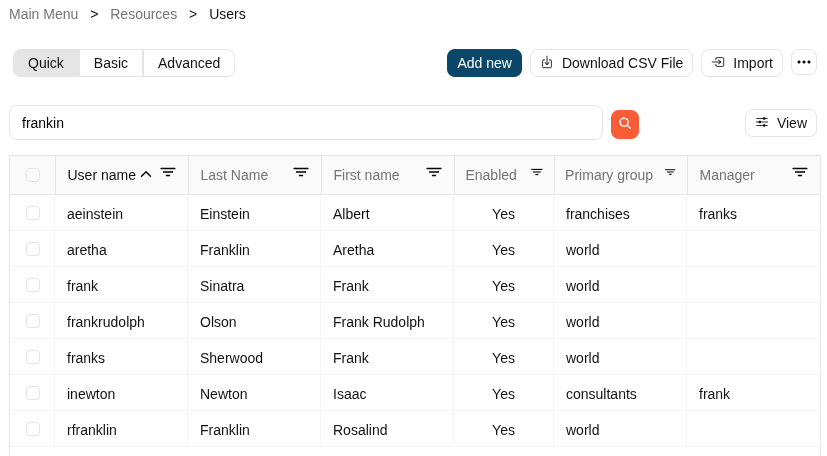Open the Primary group column filter
Viewport: 827px width, 456px height.
[670, 173]
